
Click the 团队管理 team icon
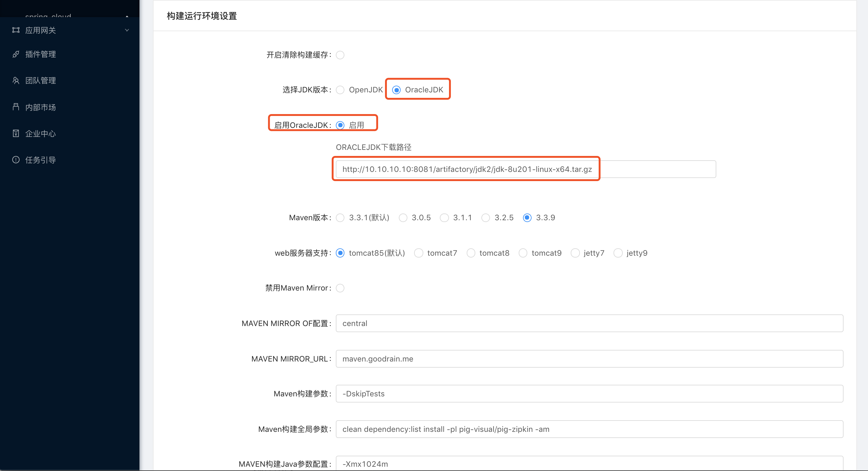[16, 80]
